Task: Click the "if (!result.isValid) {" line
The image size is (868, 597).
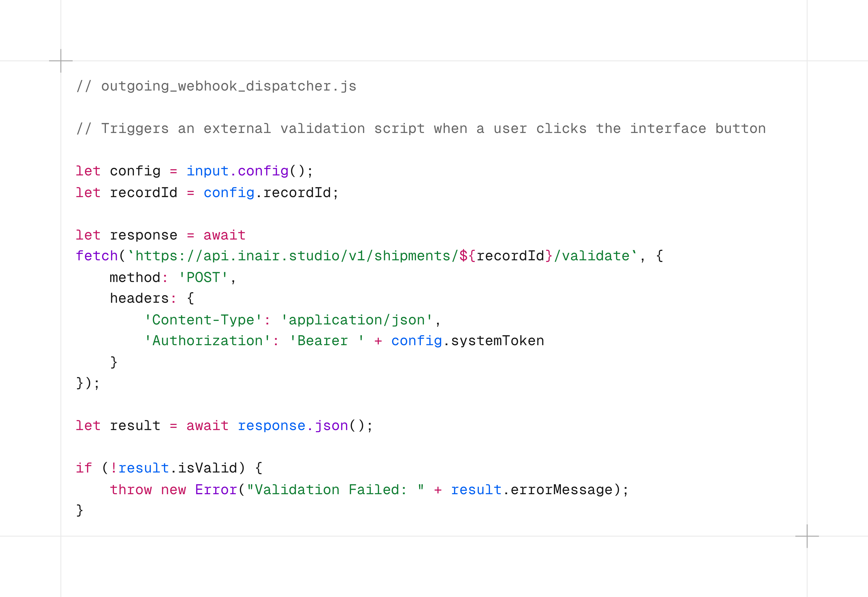Action: (x=169, y=468)
